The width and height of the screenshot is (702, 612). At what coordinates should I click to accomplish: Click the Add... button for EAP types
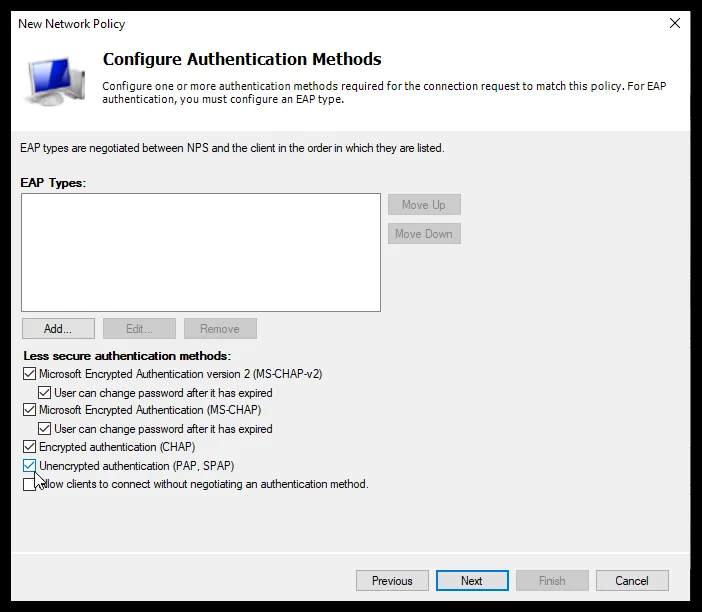[x=58, y=329]
